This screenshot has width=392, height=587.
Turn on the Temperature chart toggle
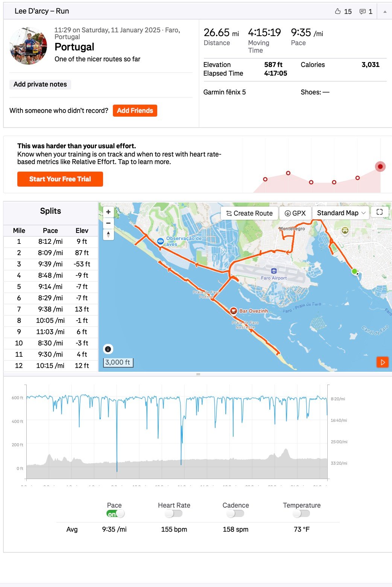(301, 514)
